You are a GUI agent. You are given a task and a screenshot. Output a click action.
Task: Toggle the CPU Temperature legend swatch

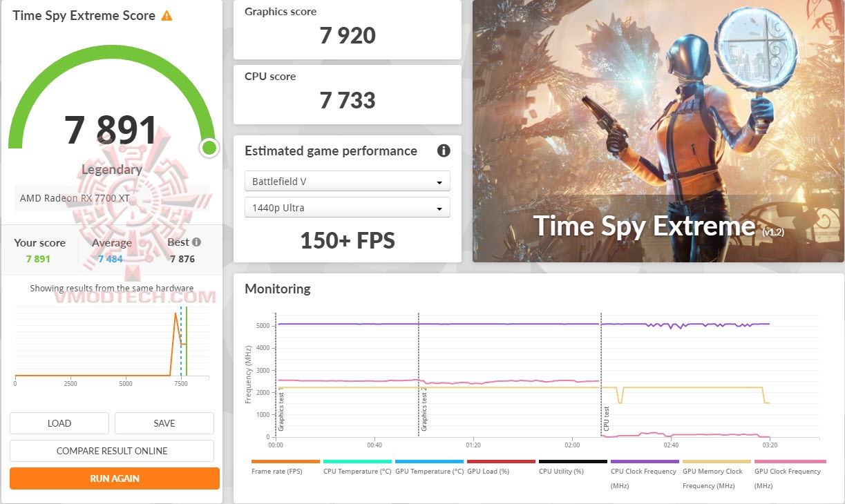[358, 461]
